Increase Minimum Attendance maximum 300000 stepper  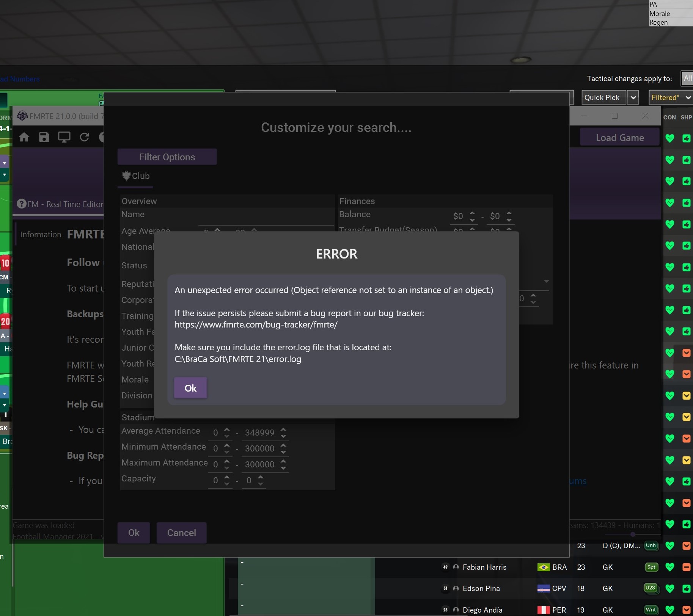point(283,445)
